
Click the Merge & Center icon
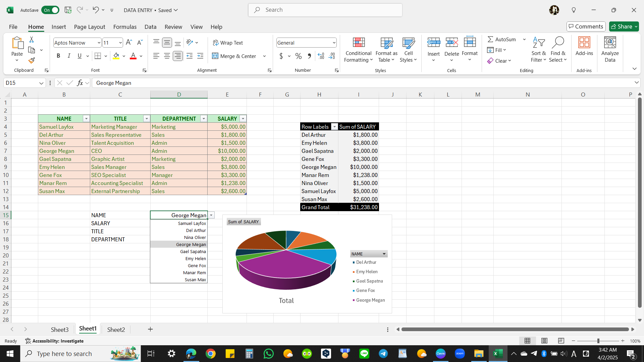click(x=215, y=56)
